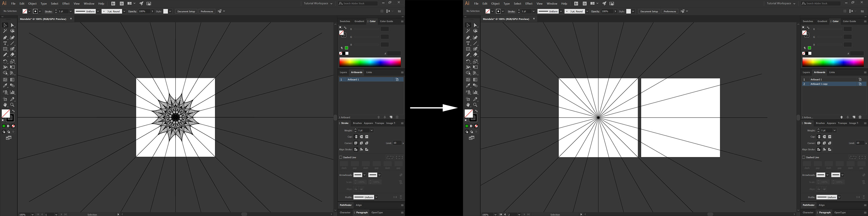Select the Rotate tool in the left window
Screen dimensions: 868x216
(x=5, y=62)
